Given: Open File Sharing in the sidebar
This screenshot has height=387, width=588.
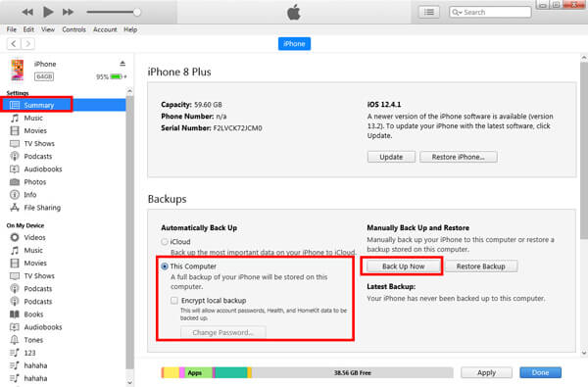Looking at the screenshot, I should (42, 208).
